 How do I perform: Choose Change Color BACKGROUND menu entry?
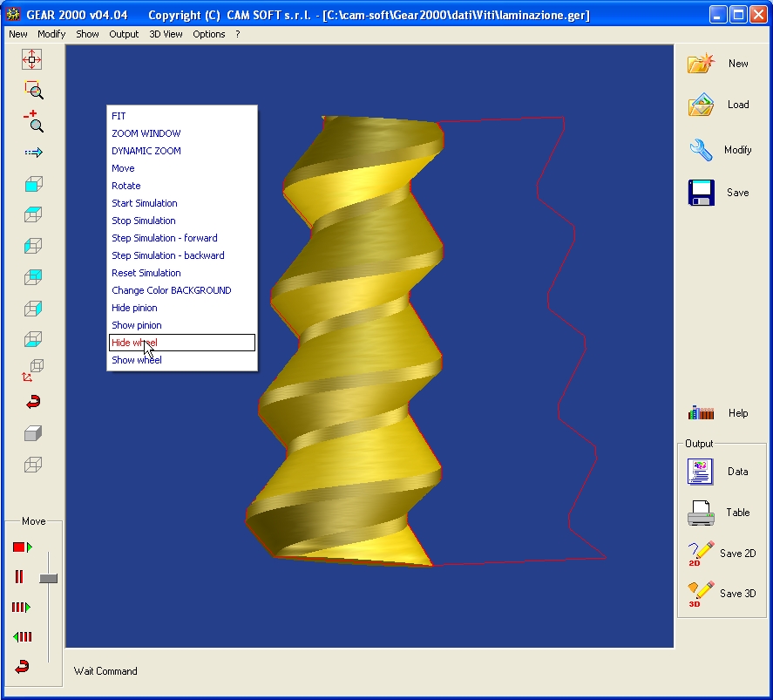[x=182, y=290]
